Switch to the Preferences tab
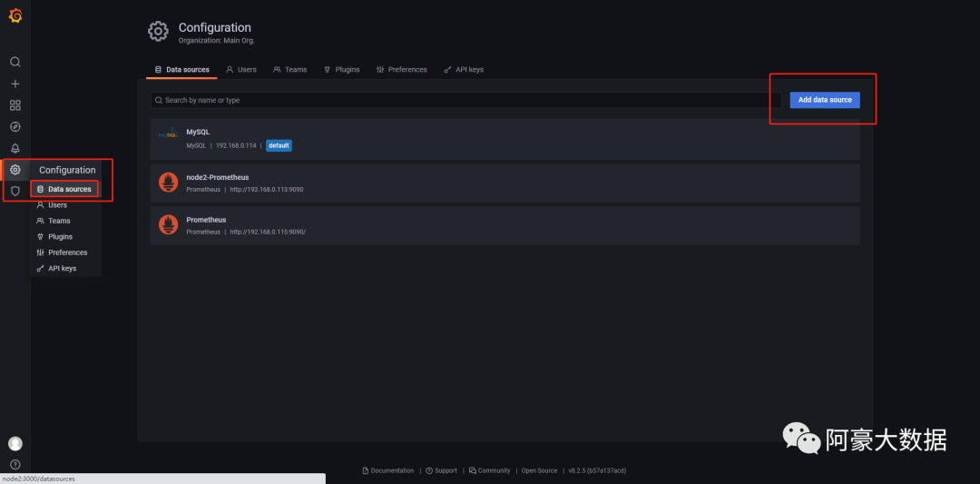Viewport: 980px width, 484px height. click(401, 69)
